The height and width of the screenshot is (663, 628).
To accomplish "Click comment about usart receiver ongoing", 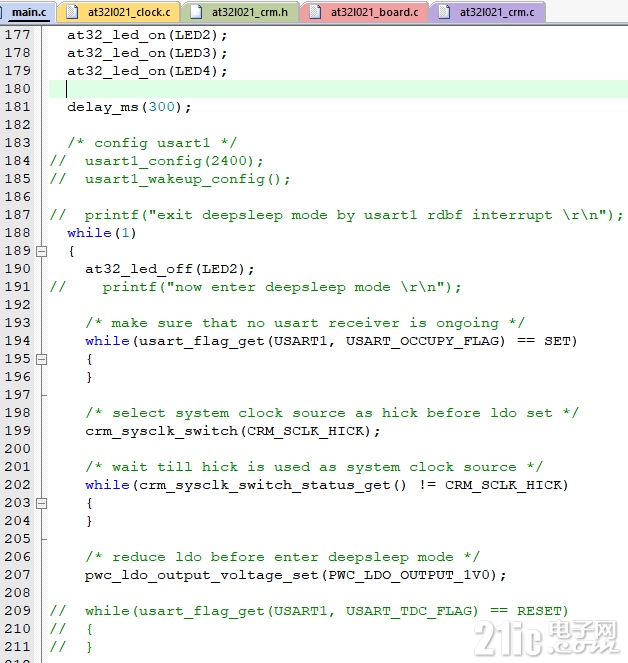I will point(305,323).
